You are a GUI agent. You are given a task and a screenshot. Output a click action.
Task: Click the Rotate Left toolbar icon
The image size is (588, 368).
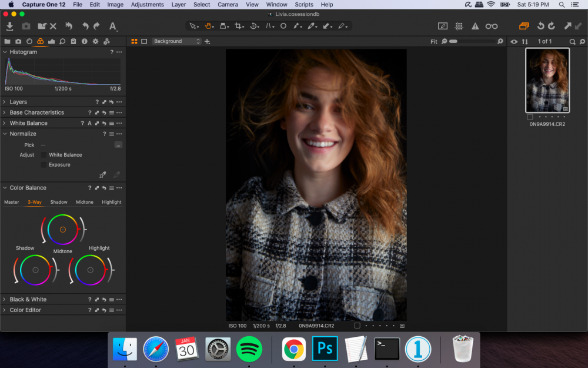tap(540, 26)
